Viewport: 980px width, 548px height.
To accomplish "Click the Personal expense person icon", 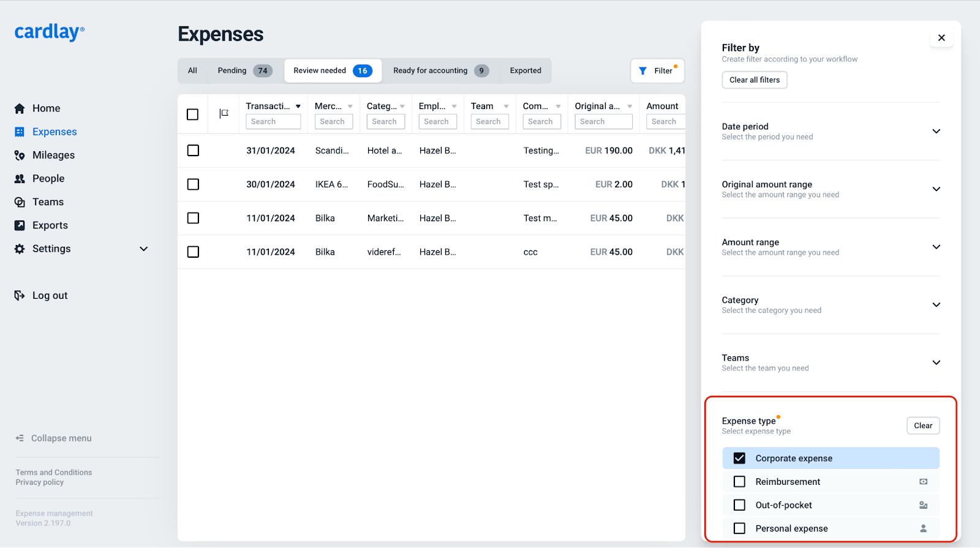I will 923,528.
